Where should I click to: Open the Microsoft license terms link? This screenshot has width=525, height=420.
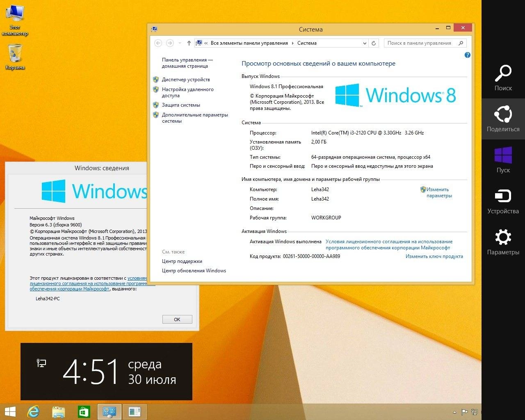point(389,244)
